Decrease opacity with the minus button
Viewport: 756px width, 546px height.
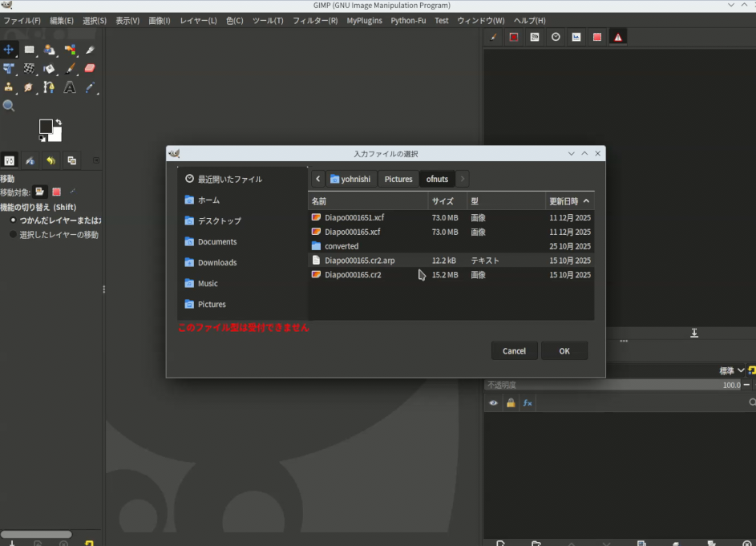click(x=746, y=385)
